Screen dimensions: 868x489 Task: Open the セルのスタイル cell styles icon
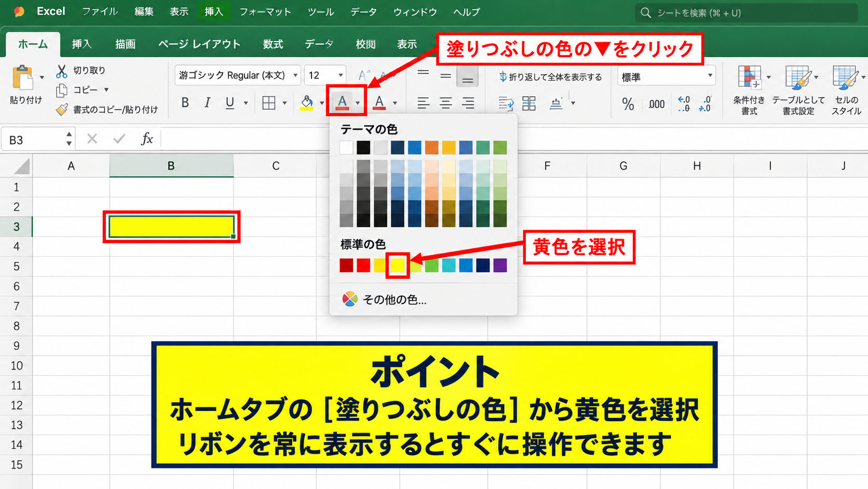click(x=846, y=78)
